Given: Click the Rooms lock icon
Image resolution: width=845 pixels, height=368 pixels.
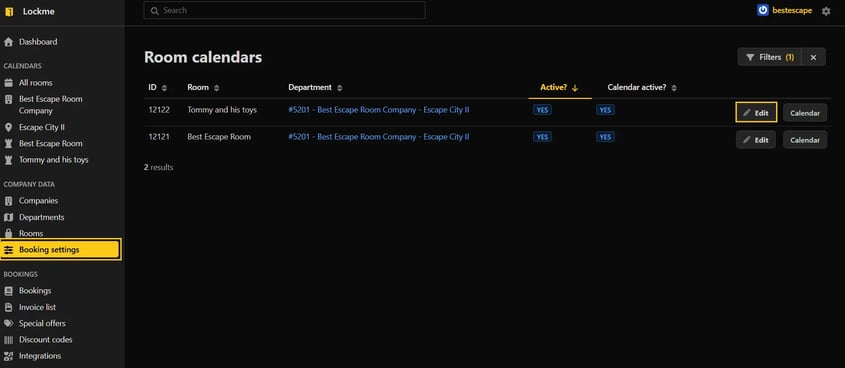Looking at the screenshot, I should 8,233.
